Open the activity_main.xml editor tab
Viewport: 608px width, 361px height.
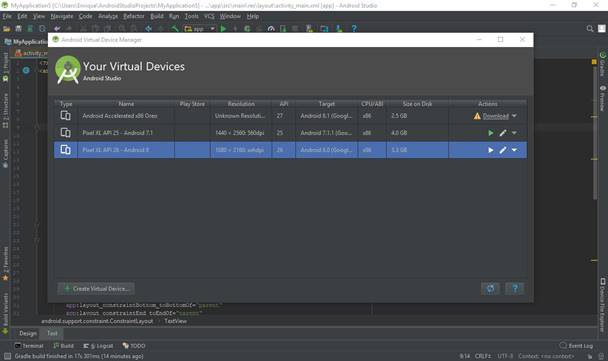point(31,53)
